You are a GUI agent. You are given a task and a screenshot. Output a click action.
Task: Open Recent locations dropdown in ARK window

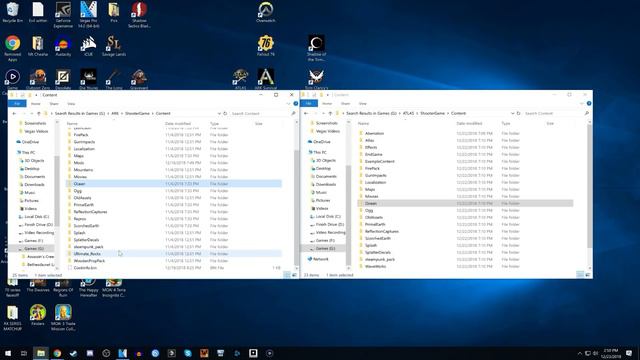pyautogui.click(x=31, y=113)
